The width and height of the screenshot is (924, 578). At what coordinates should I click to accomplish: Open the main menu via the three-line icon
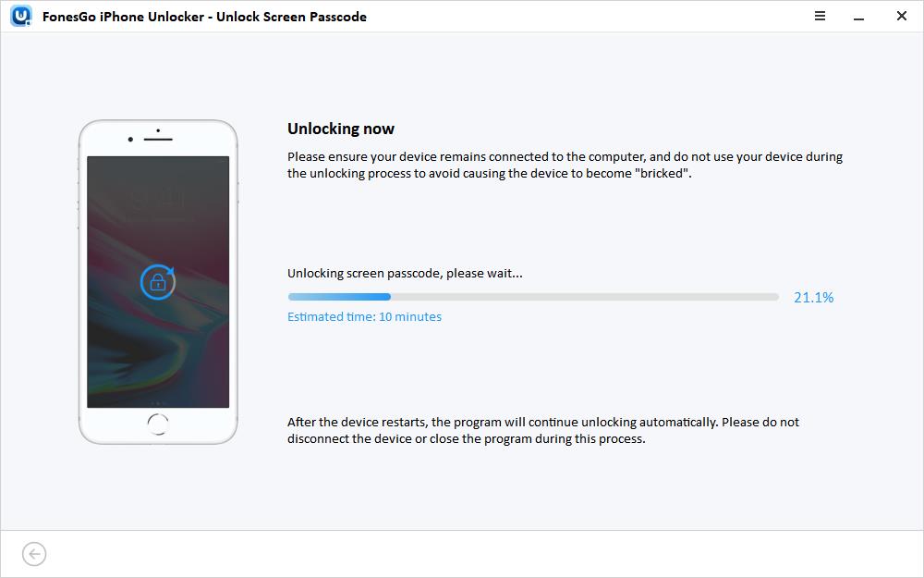[819, 16]
